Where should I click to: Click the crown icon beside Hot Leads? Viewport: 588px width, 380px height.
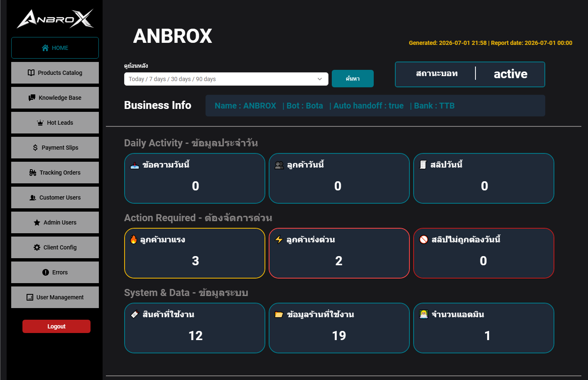[x=40, y=123]
